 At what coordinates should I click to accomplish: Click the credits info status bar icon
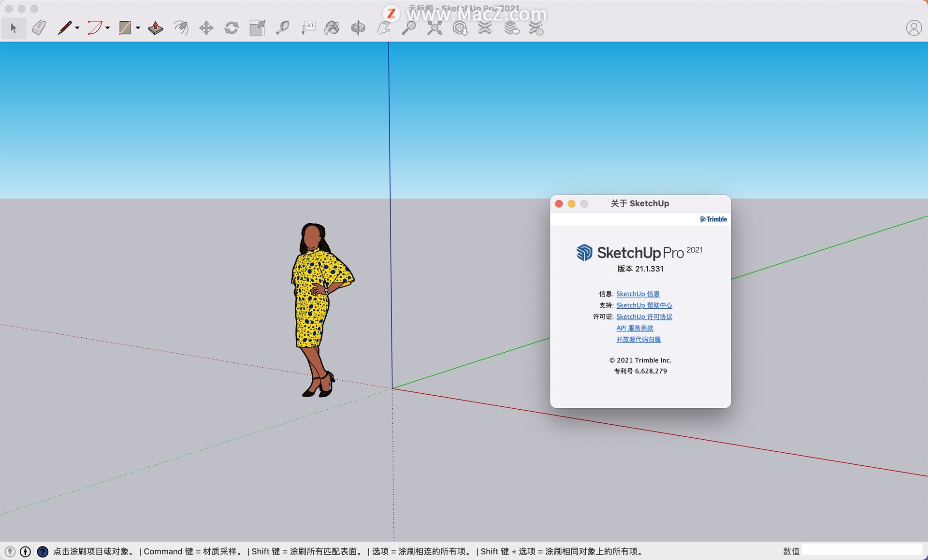coord(25,551)
